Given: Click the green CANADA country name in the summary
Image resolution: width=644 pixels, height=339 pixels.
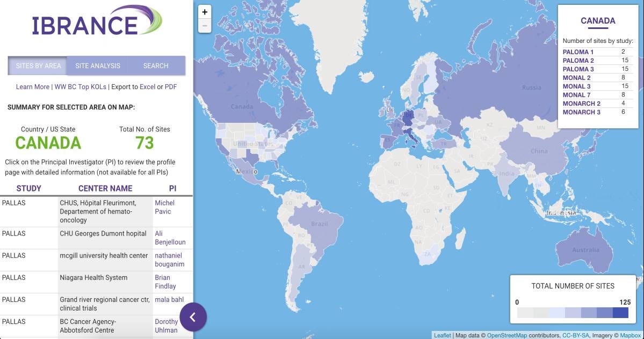Looking at the screenshot, I should click(48, 143).
